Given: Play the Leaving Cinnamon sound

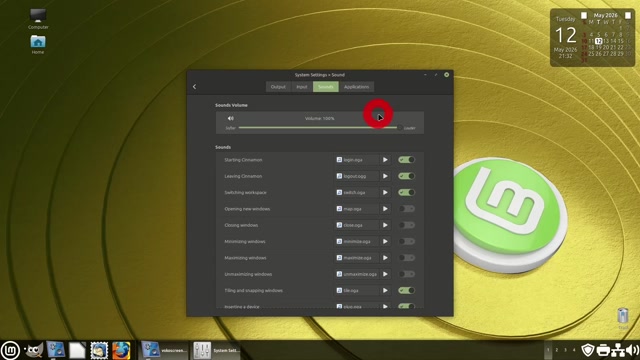Looking at the screenshot, I should tap(385, 176).
